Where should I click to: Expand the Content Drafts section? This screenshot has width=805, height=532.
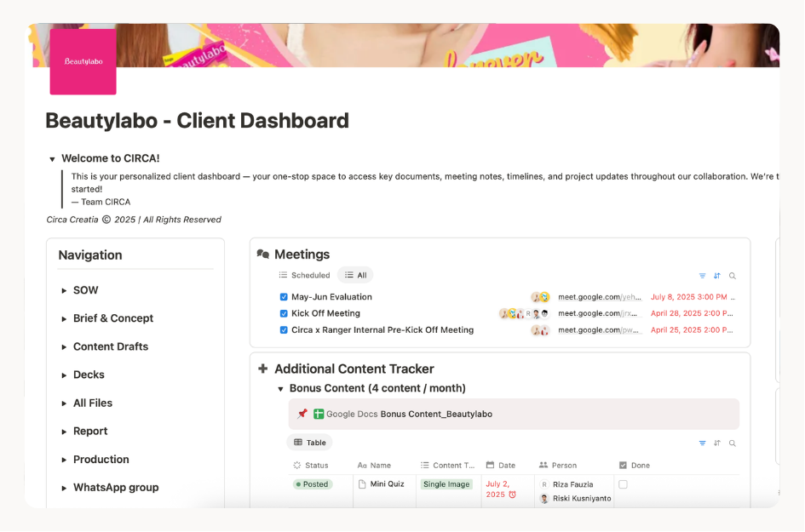click(x=64, y=347)
